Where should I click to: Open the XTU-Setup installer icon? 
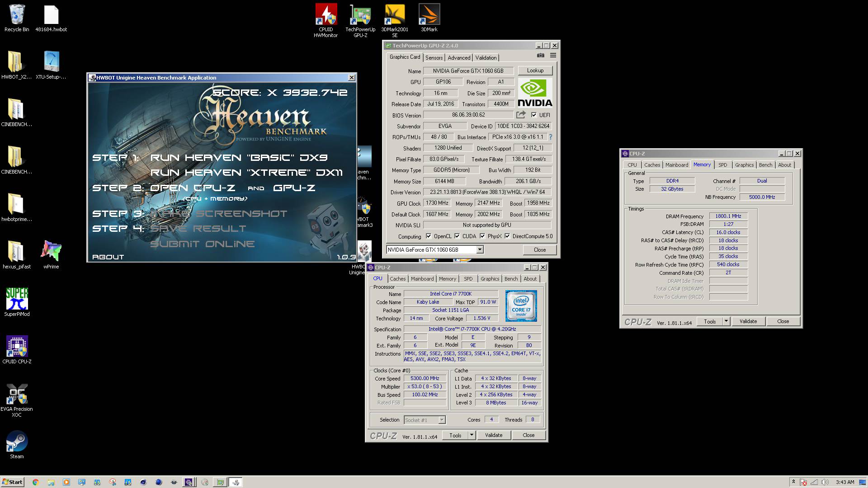(x=51, y=66)
